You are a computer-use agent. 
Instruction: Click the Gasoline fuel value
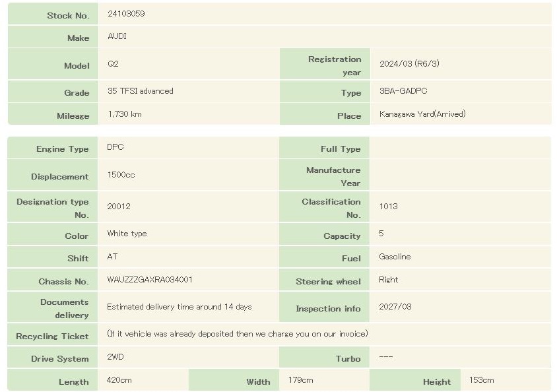[x=395, y=257]
